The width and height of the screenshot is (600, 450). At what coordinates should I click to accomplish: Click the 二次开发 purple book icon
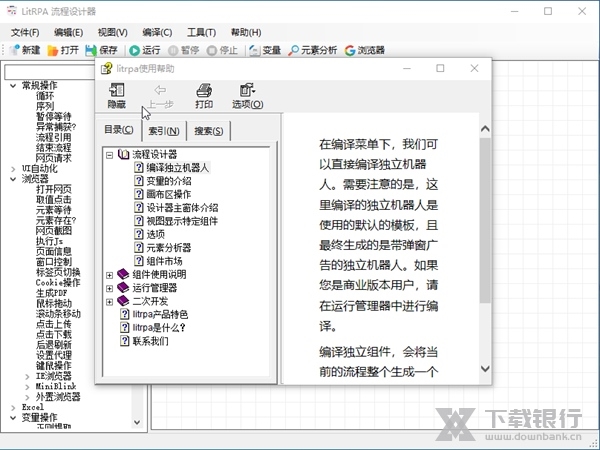[x=123, y=301]
